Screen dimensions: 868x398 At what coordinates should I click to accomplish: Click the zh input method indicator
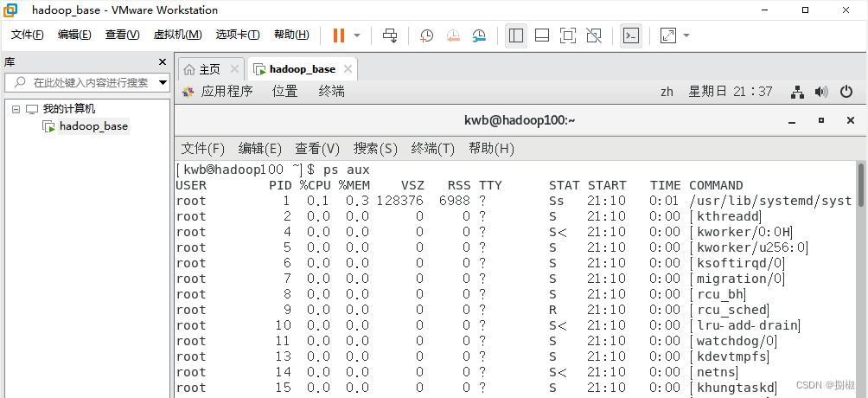[x=667, y=92]
